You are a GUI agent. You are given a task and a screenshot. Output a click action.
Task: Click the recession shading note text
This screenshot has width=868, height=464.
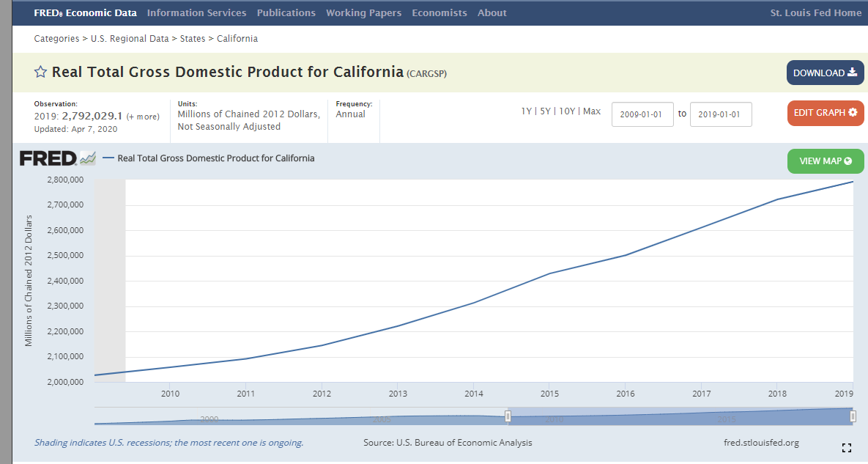coord(169,443)
